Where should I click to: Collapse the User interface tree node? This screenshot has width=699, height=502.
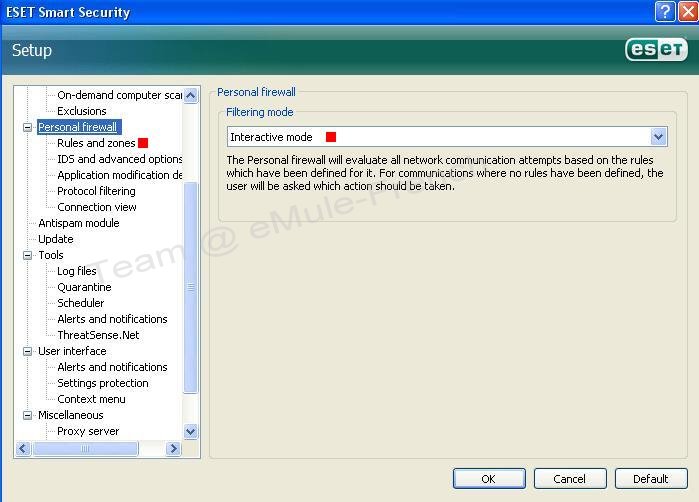point(27,351)
